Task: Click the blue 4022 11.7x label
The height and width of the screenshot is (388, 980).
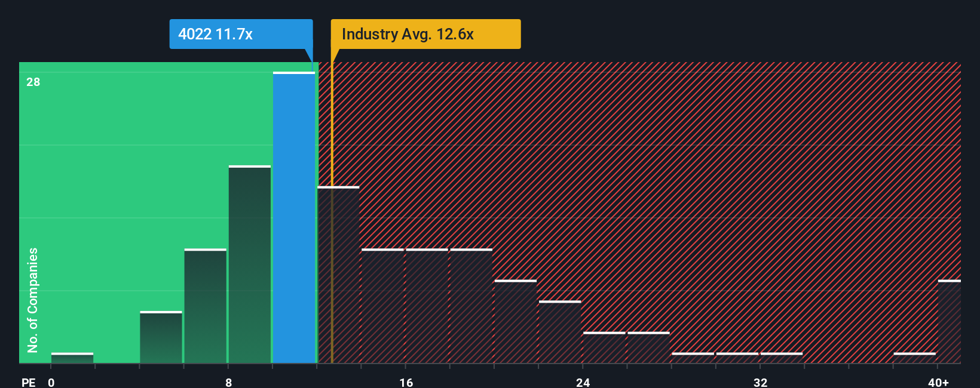Action: point(241,34)
